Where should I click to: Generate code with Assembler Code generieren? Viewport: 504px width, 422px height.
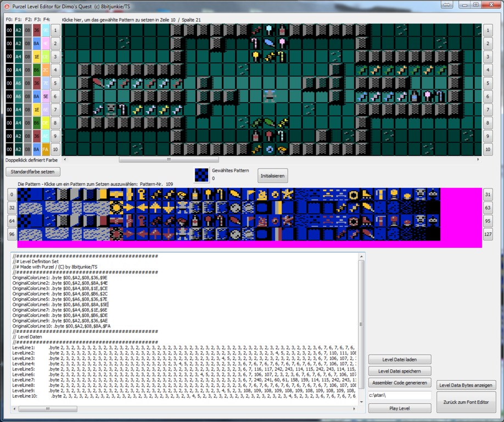tap(399, 382)
